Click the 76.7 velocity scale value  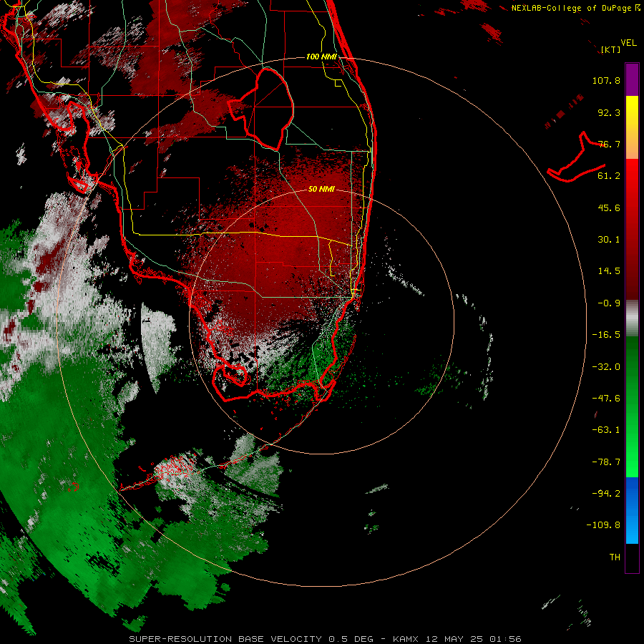click(609, 144)
